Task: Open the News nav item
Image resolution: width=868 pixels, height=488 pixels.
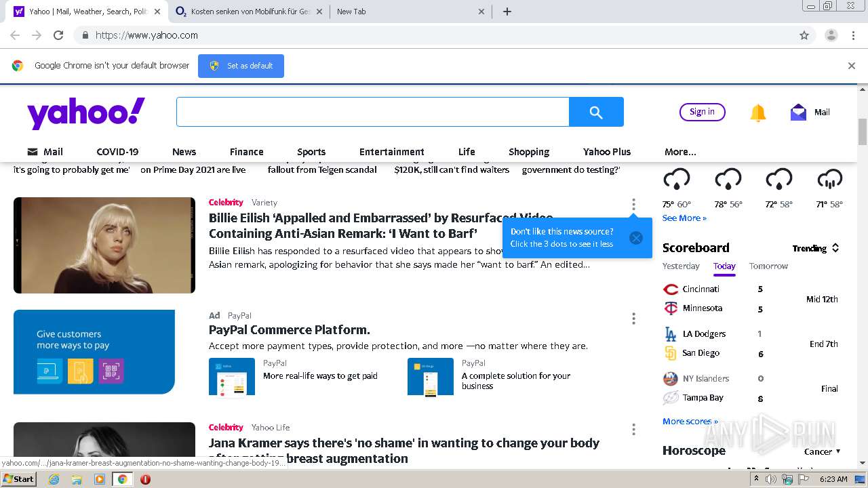Action: 184,152
